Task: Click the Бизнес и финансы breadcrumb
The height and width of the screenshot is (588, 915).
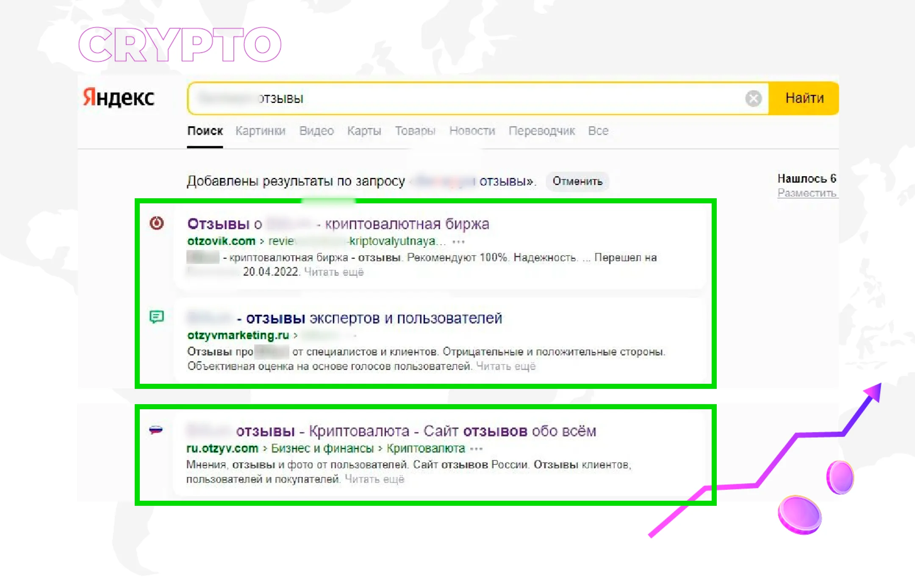Action: tap(322, 448)
